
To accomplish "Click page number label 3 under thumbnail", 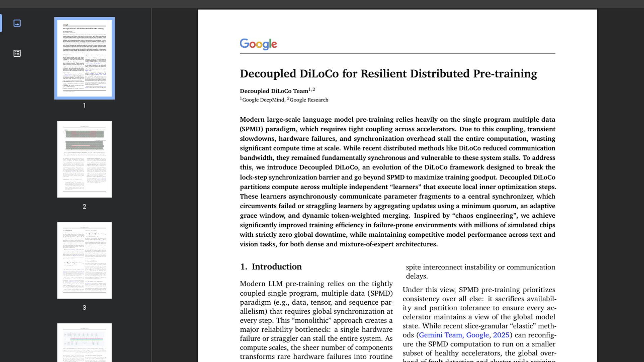I will coord(84,307).
